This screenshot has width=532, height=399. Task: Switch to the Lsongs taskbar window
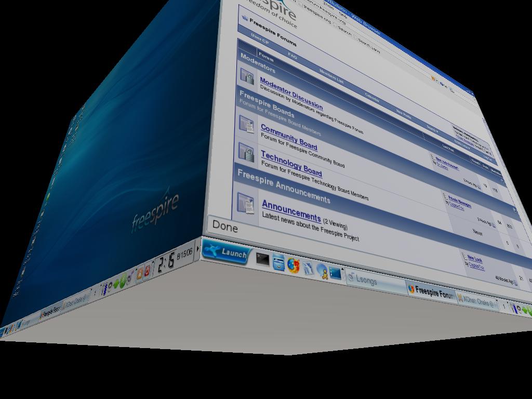[376, 282]
